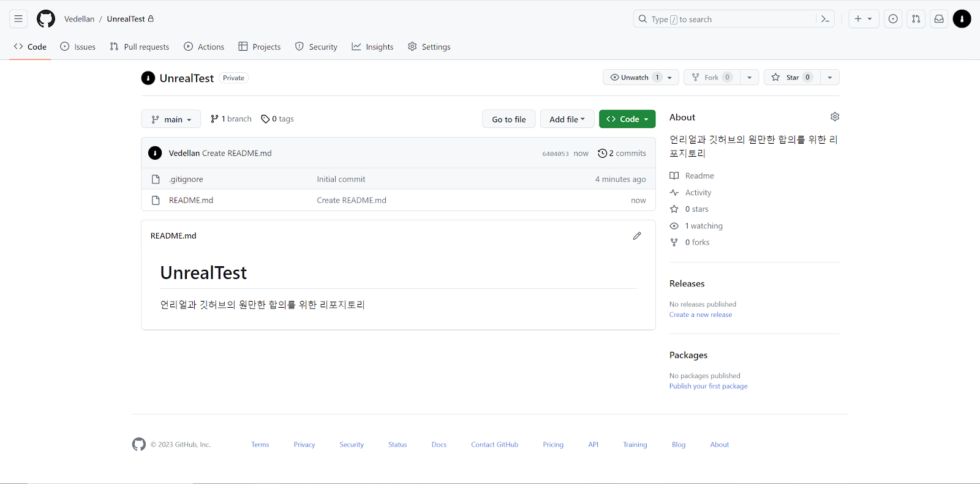Open the main branch selector

click(171, 119)
